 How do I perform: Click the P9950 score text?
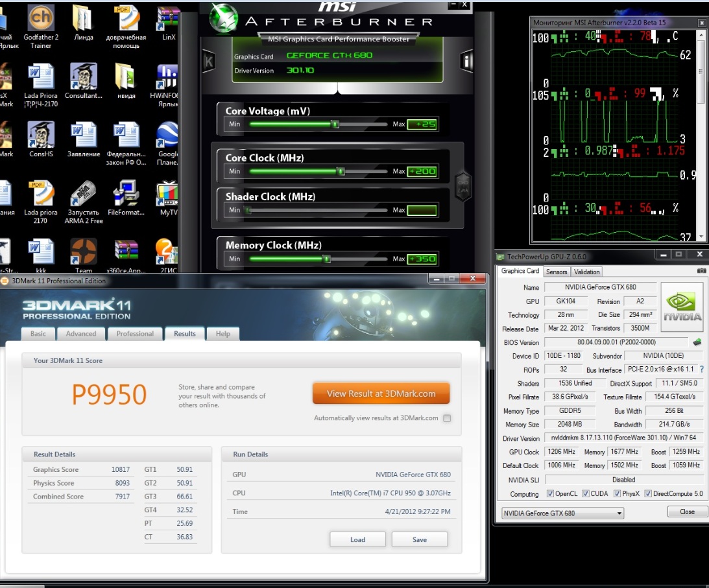click(x=109, y=394)
